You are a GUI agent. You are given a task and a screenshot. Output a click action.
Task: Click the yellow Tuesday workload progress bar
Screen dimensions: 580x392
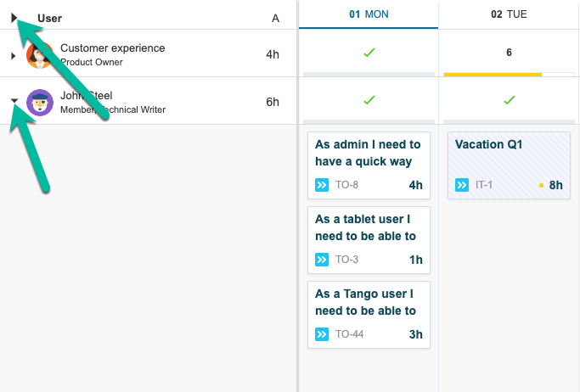[x=493, y=75]
